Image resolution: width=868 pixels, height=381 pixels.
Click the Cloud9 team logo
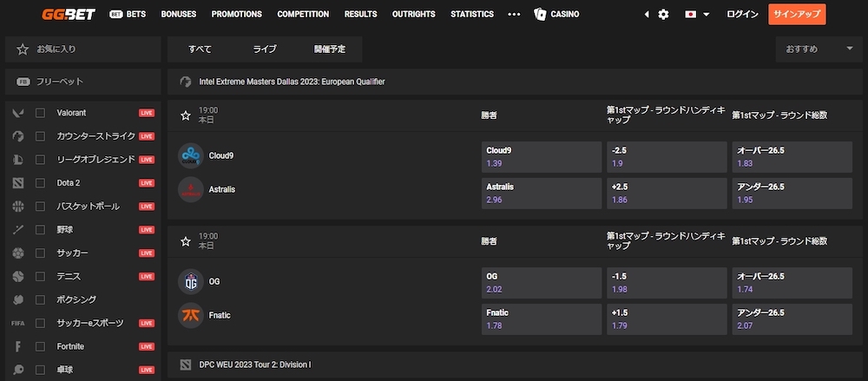point(191,155)
